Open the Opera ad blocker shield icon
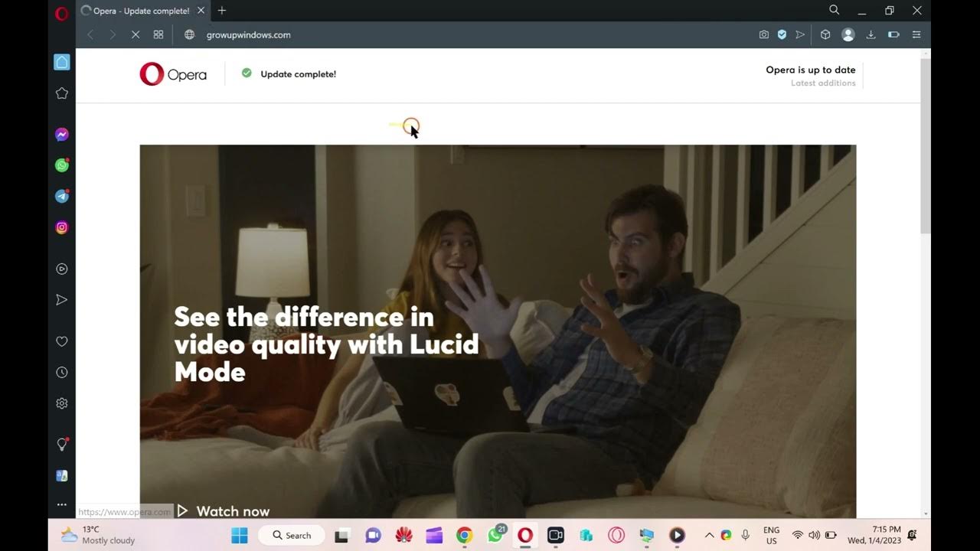The height and width of the screenshot is (551, 980). [x=782, y=34]
